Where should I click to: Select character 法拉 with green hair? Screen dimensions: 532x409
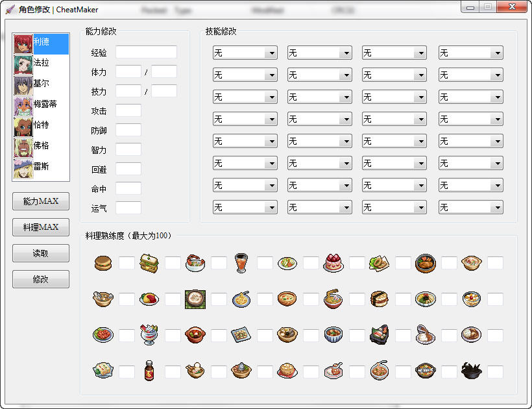click(x=40, y=63)
